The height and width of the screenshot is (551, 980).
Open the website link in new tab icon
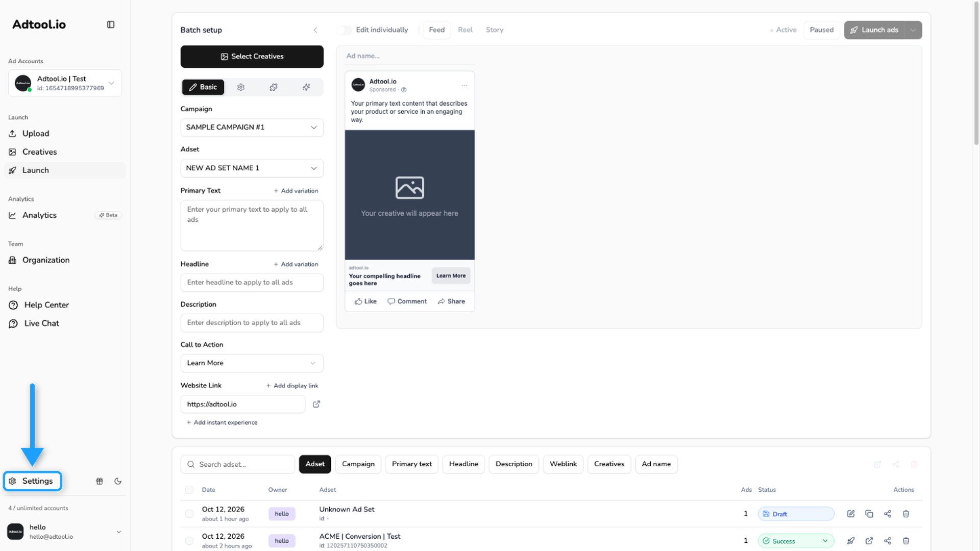pyautogui.click(x=316, y=404)
